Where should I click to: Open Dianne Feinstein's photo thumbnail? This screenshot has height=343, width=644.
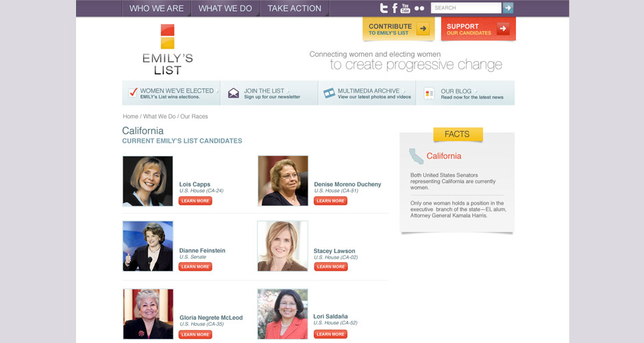click(148, 246)
